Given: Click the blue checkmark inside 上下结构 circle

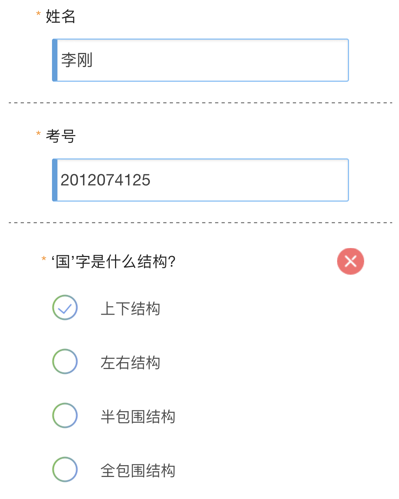Looking at the screenshot, I should click(65, 309).
